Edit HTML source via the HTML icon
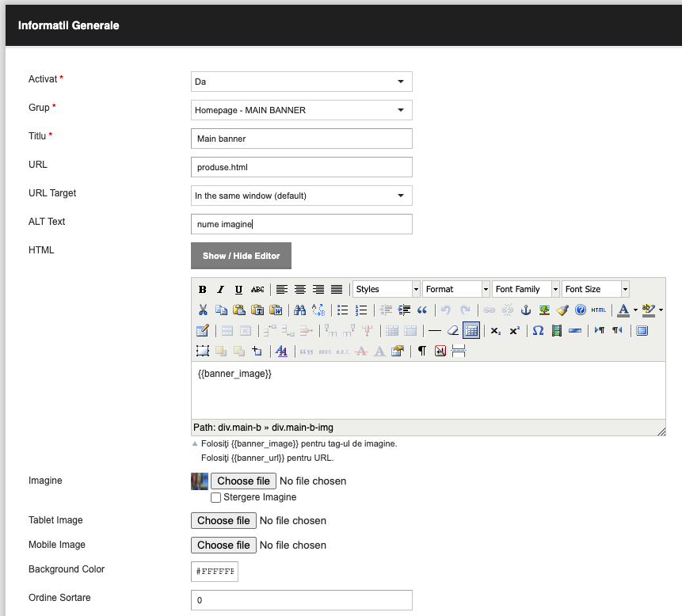The image size is (682, 616). point(599,310)
